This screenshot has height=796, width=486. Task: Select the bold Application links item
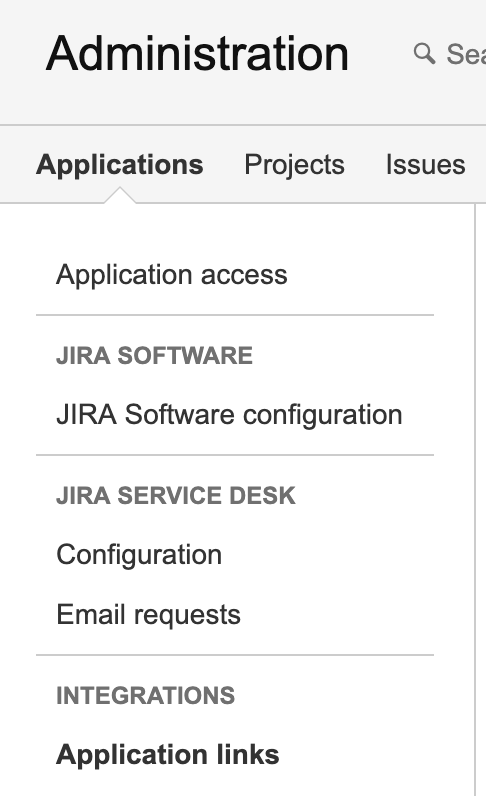tap(168, 754)
